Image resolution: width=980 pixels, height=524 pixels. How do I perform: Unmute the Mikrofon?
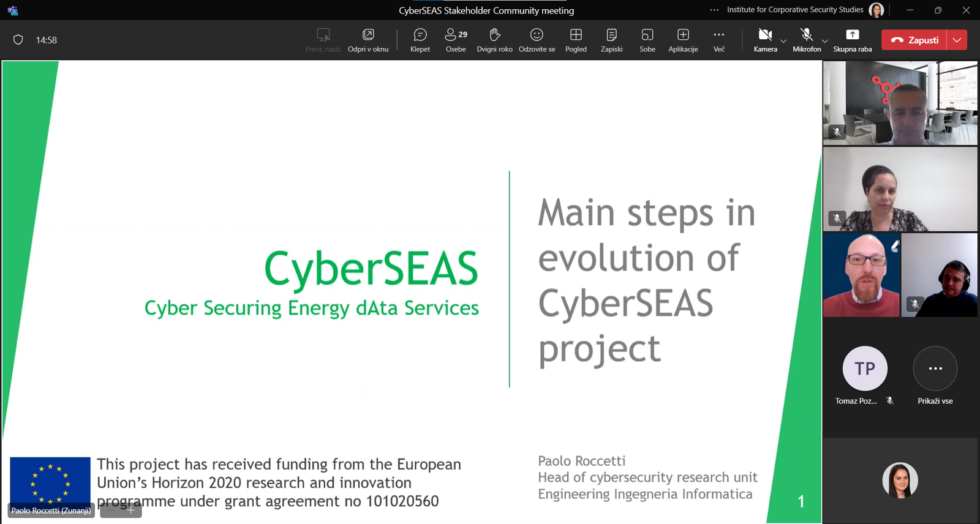(x=807, y=40)
